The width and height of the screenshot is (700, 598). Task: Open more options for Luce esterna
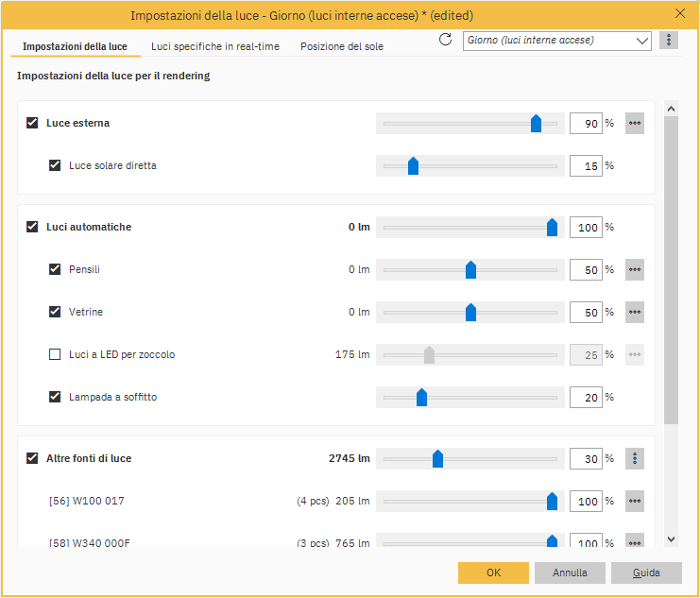[x=635, y=123]
